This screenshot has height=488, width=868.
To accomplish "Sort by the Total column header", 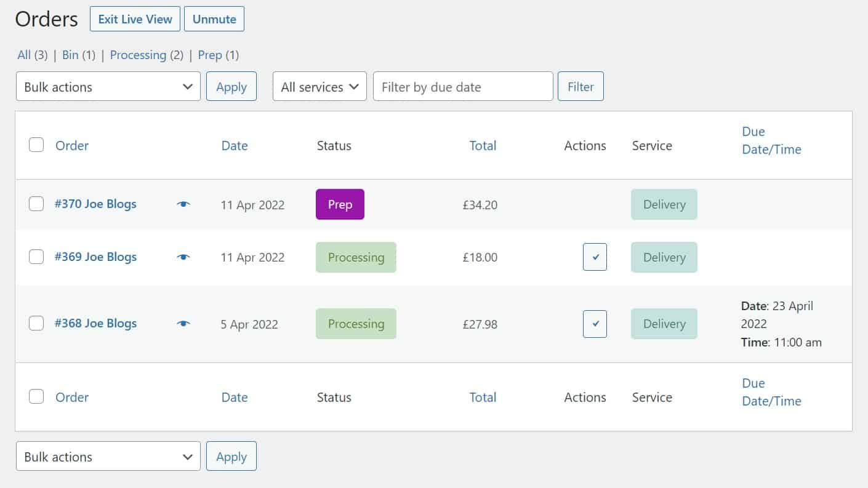I will 483,146.
